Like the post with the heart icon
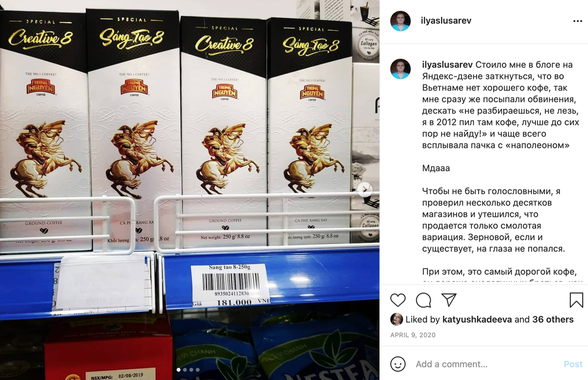This screenshot has height=380, width=588. click(398, 300)
